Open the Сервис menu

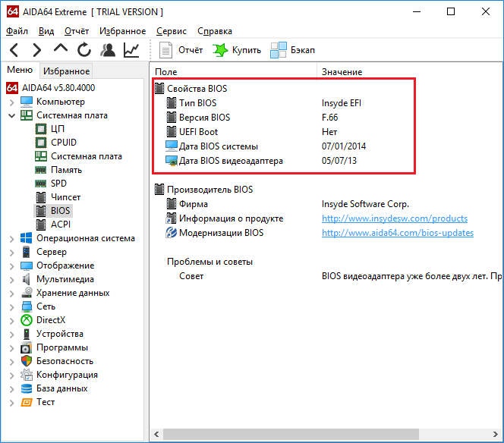tap(172, 31)
